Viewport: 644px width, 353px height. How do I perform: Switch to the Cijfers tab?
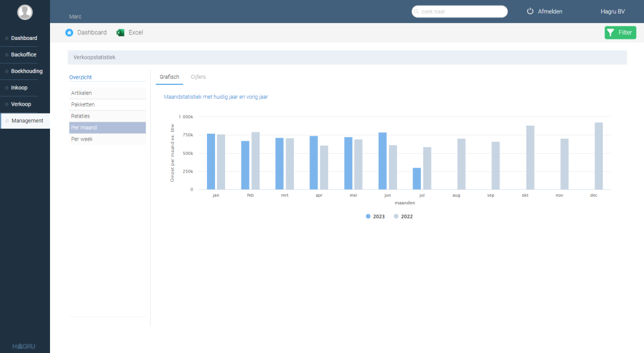coord(198,77)
